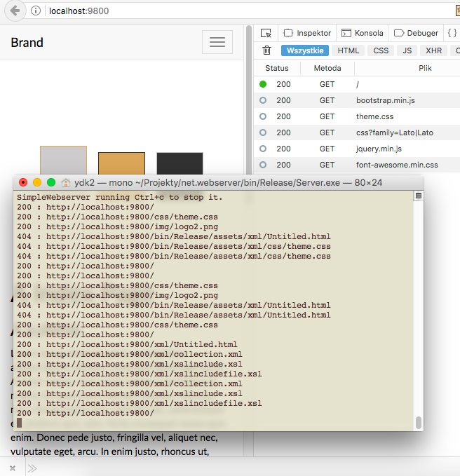
Task: Select the theme.css network request row
Action: click(x=374, y=116)
